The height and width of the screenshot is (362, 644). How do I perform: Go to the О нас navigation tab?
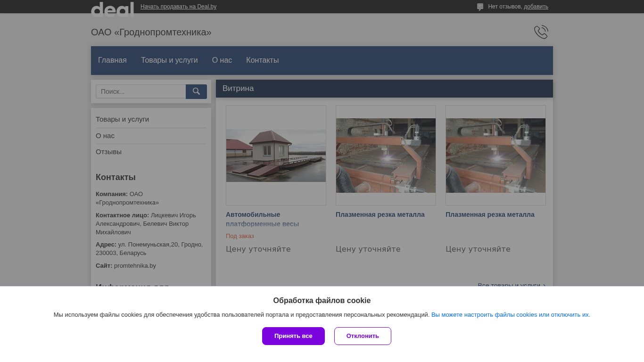(x=222, y=60)
